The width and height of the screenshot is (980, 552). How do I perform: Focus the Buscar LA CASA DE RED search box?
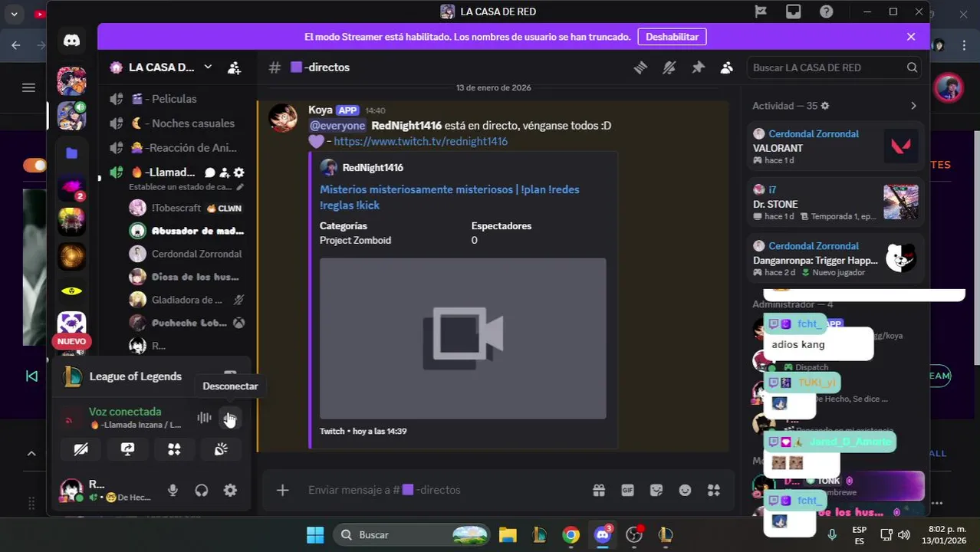[834, 67]
